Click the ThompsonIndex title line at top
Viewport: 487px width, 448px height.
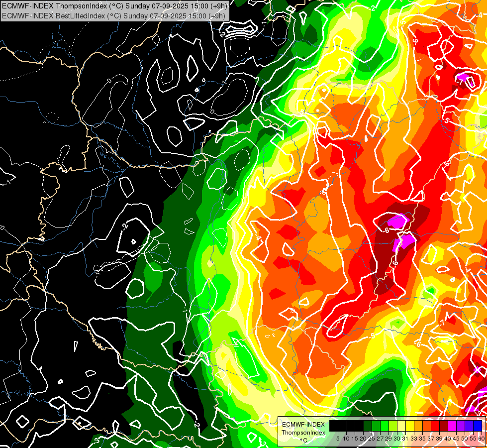tap(114, 5)
